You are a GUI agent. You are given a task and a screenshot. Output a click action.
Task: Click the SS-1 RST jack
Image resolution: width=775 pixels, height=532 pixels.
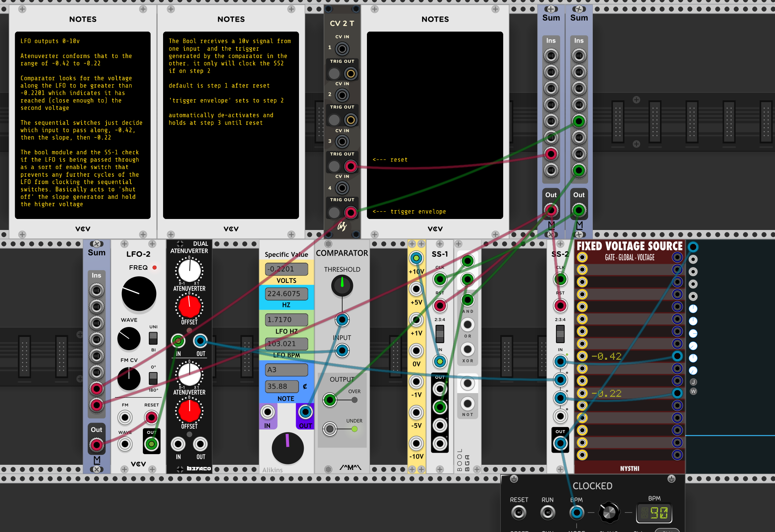(440, 306)
